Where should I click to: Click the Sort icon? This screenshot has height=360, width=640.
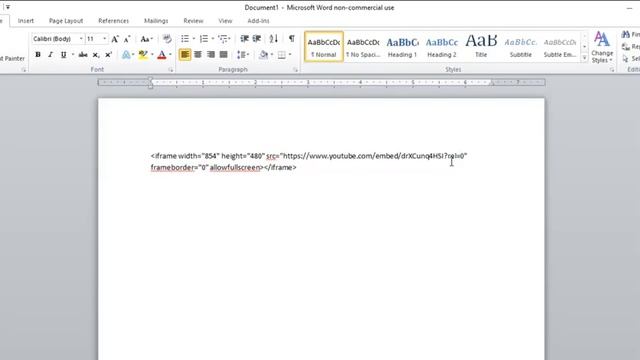273,39
